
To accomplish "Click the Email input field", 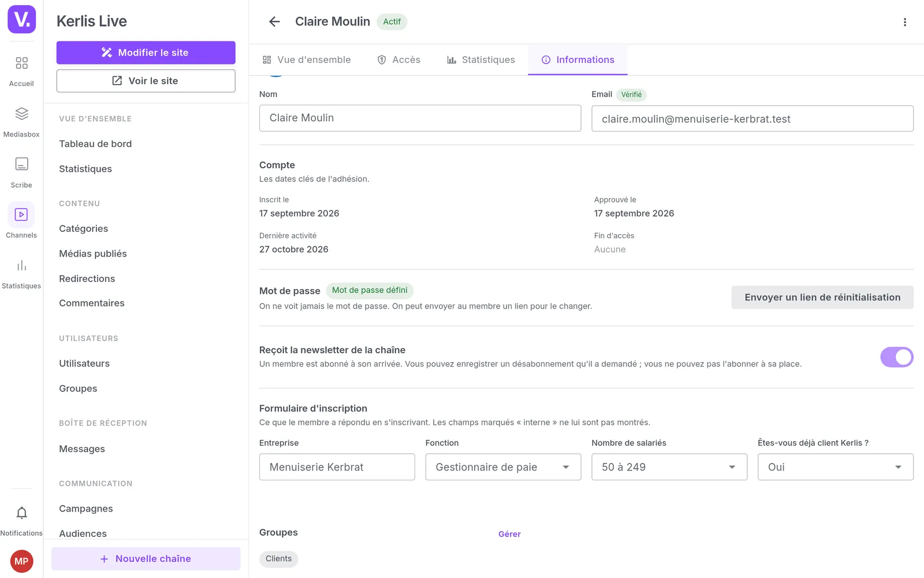I will pyautogui.click(x=752, y=118).
